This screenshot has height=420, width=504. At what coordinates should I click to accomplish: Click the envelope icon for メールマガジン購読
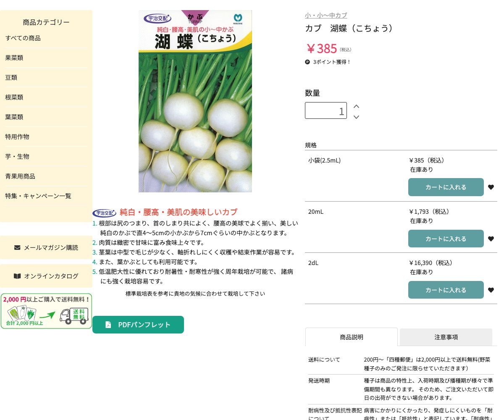(17, 247)
